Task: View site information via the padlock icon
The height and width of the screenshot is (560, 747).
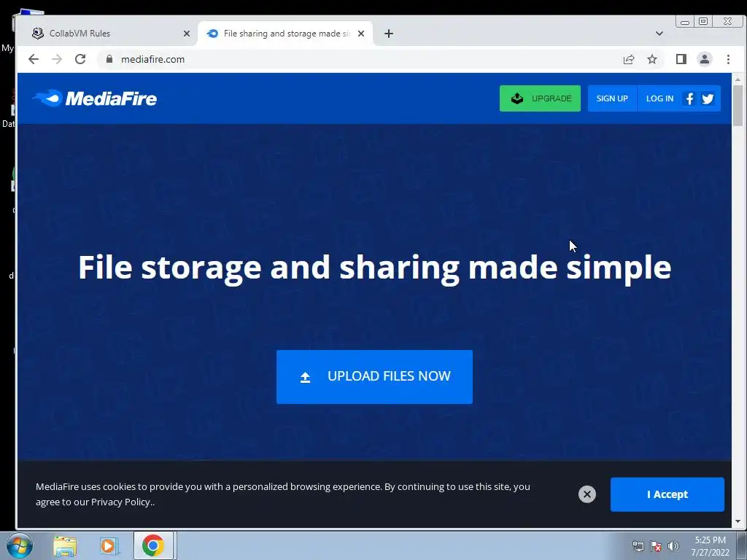Action: (109, 59)
